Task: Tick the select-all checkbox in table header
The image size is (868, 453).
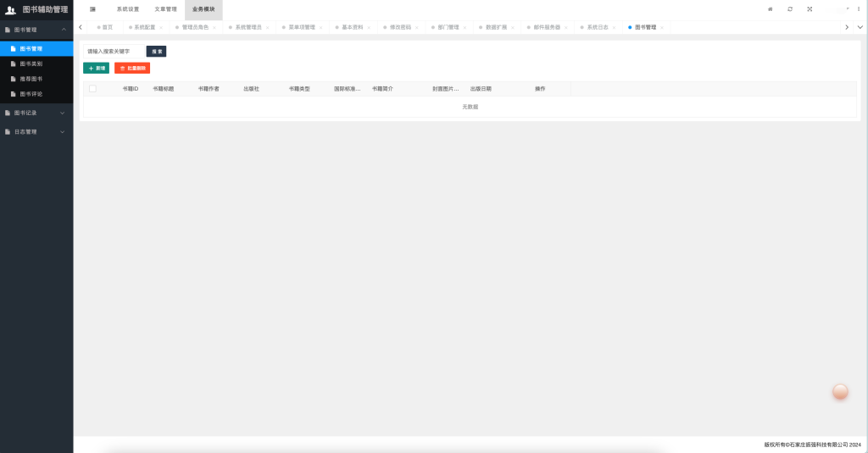Action: coord(92,89)
